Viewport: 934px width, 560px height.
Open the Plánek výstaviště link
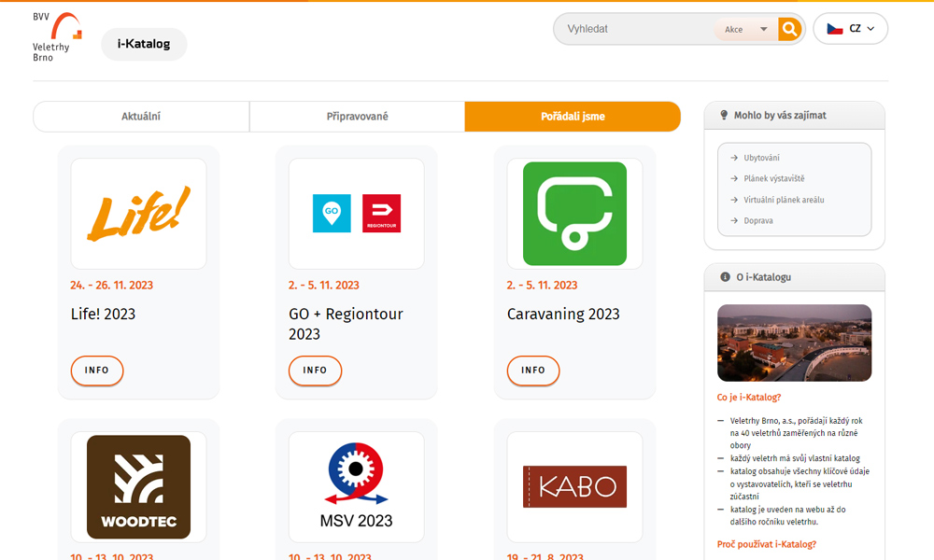[x=773, y=178]
